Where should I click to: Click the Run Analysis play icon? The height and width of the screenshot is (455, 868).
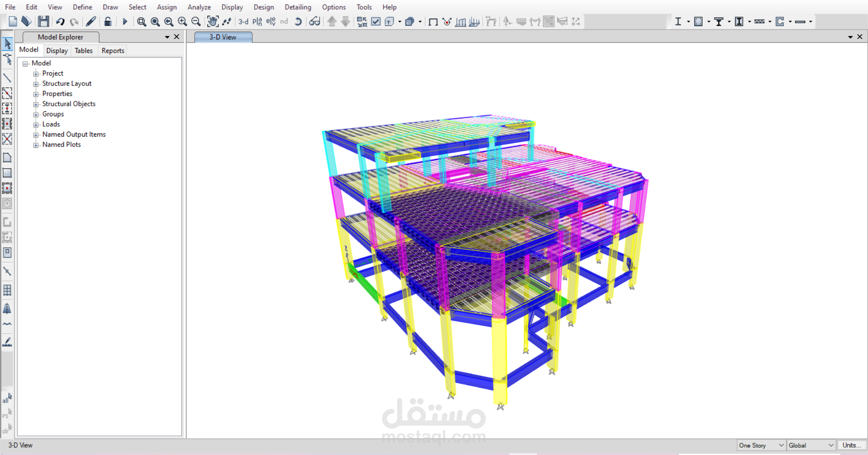pos(125,21)
